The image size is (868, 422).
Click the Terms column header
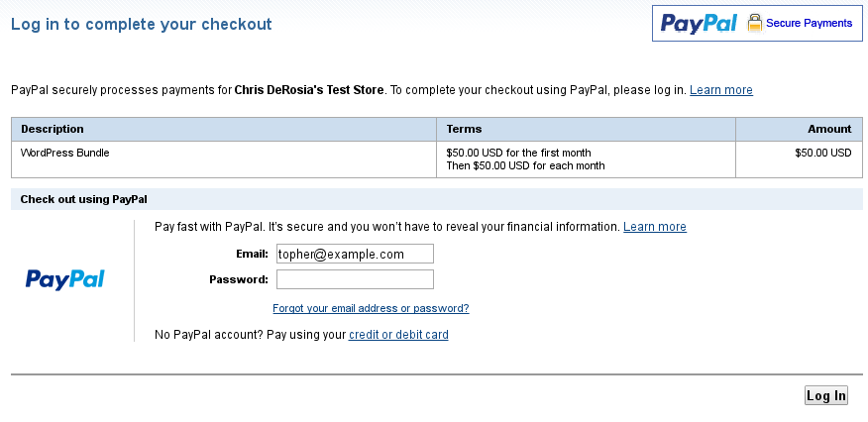tap(465, 129)
